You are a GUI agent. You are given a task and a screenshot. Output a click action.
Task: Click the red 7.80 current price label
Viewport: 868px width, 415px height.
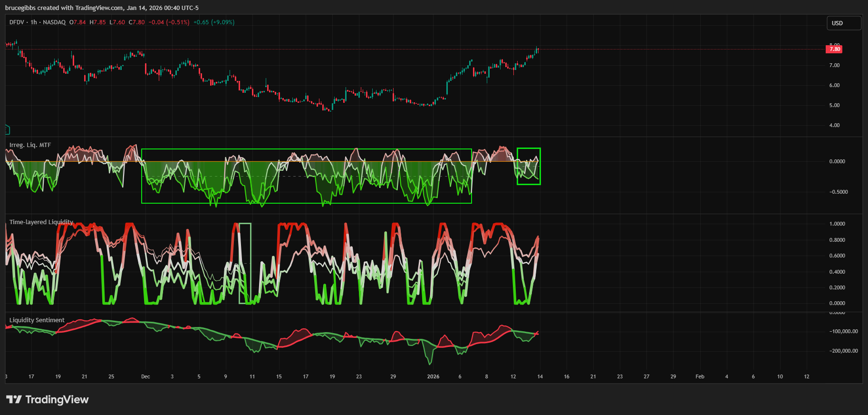[835, 49]
